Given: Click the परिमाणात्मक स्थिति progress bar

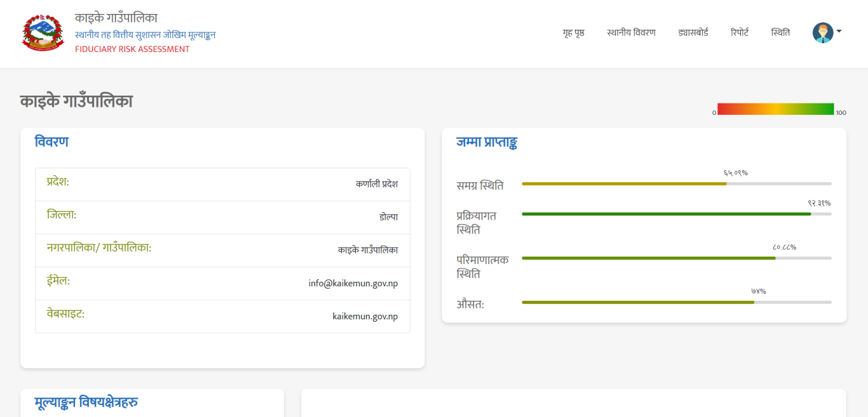Looking at the screenshot, I should tap(677, 258).
